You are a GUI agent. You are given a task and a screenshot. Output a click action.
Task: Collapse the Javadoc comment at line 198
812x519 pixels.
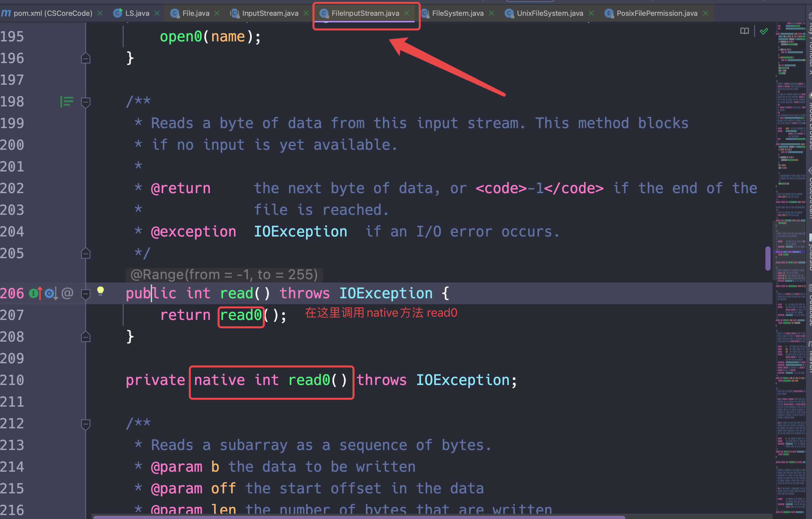point(86,102)
